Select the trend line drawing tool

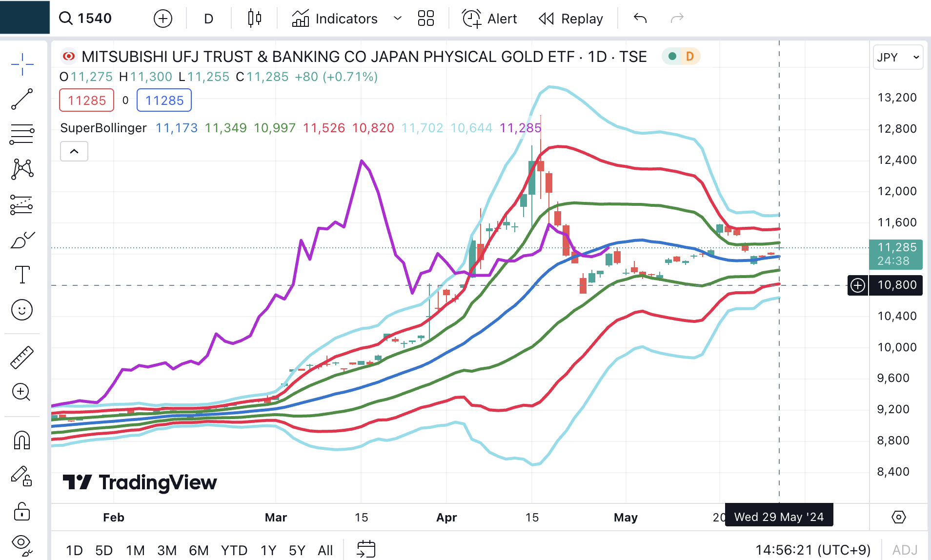[22, 99]
